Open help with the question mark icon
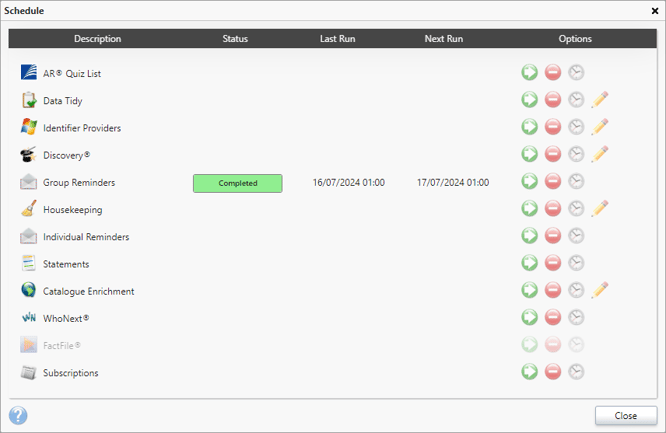Image resolution: width=666 pixels, height=433 pixels. point(18,415)
